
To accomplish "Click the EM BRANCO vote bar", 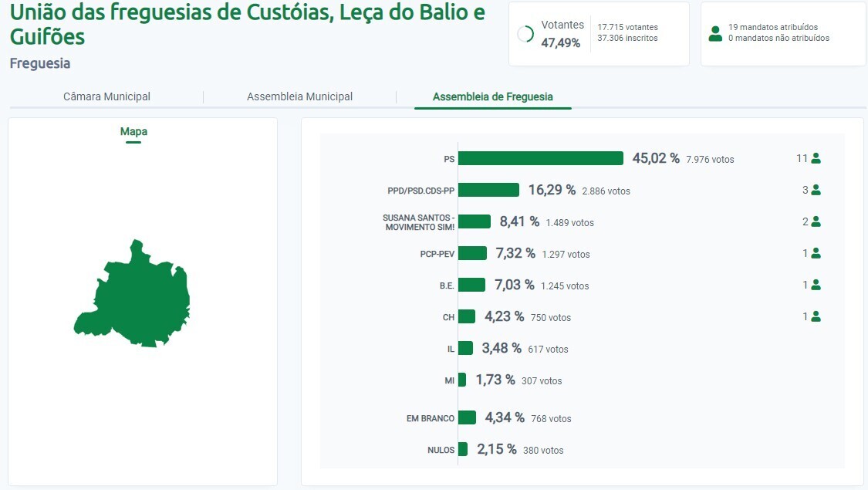I will pyautogui.click(x=467, y=417).
